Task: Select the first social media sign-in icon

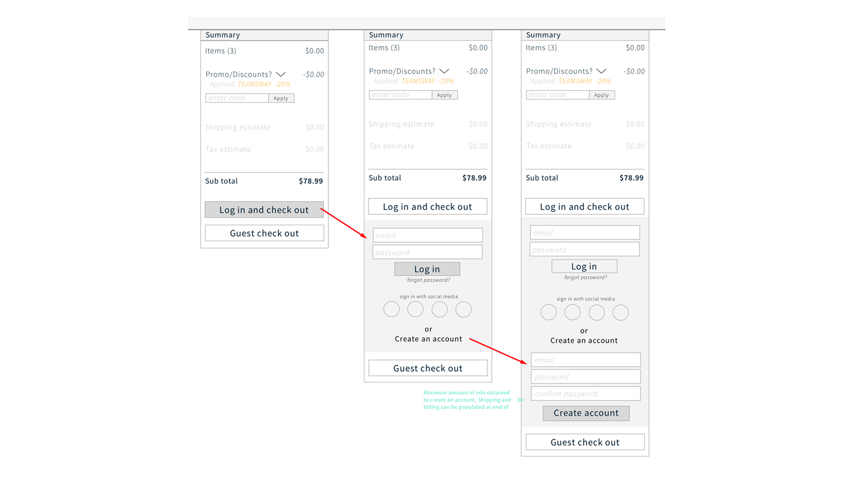Action: pyautogui.click(x=392, y=309)
